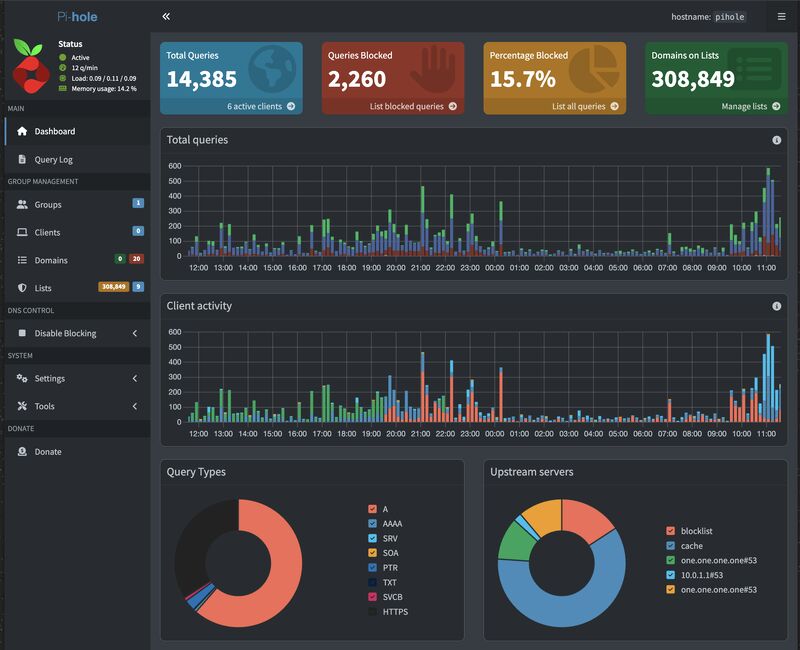The image size is (800, 650).
Task: Open the Lists menu item
Action: [78, 288]
